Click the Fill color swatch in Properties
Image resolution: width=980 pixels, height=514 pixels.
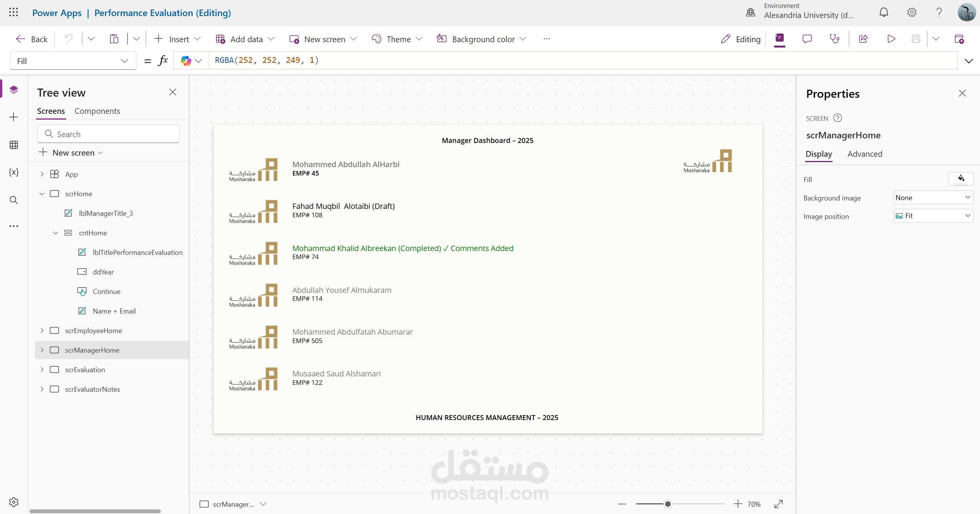coord(961,179)
